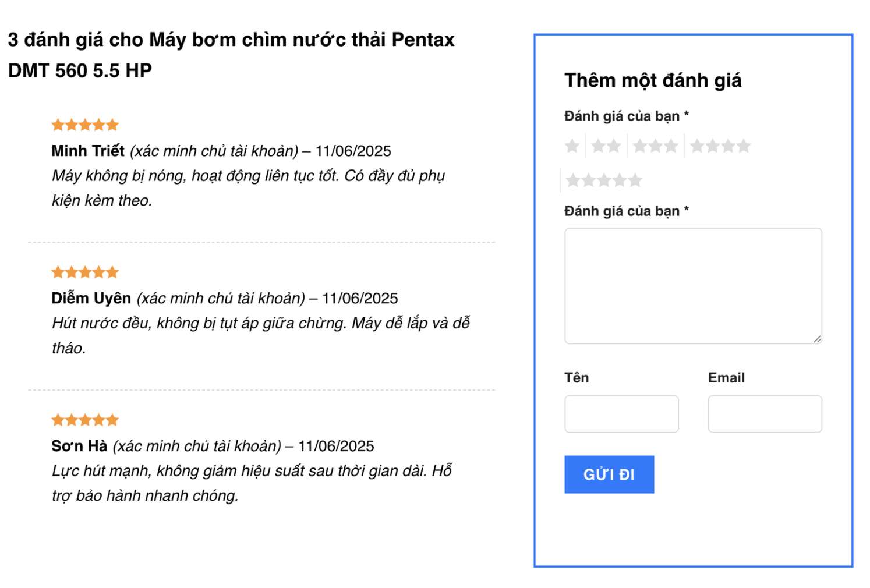Click the last star in Diễm Uyên's rating

[113, 271]
